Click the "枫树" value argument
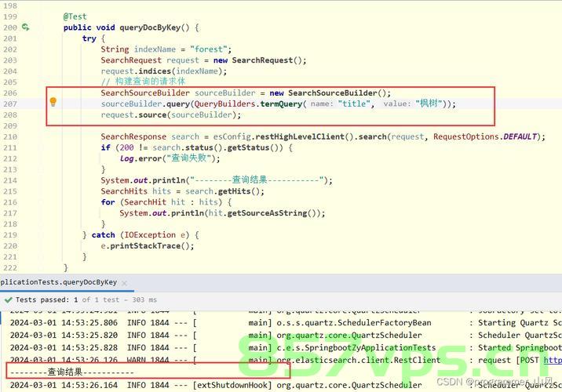The height and width of the screenshot is (392, 562). (x=429, y=103)
